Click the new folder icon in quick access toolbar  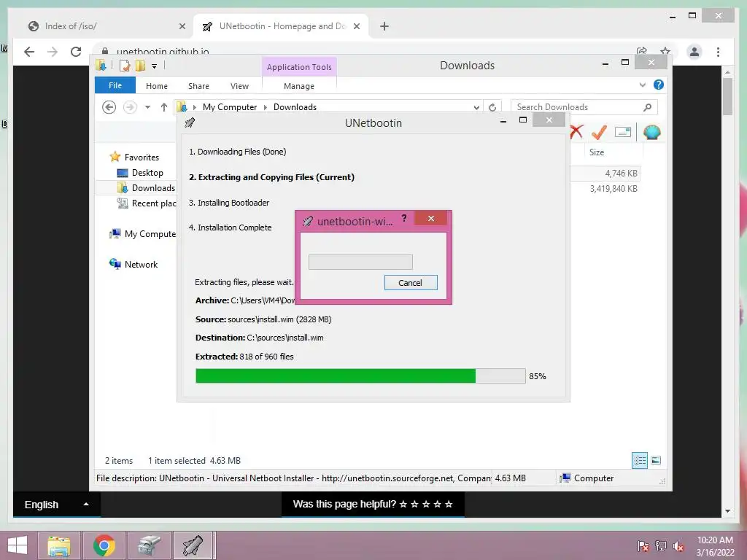tap(140, 66)
